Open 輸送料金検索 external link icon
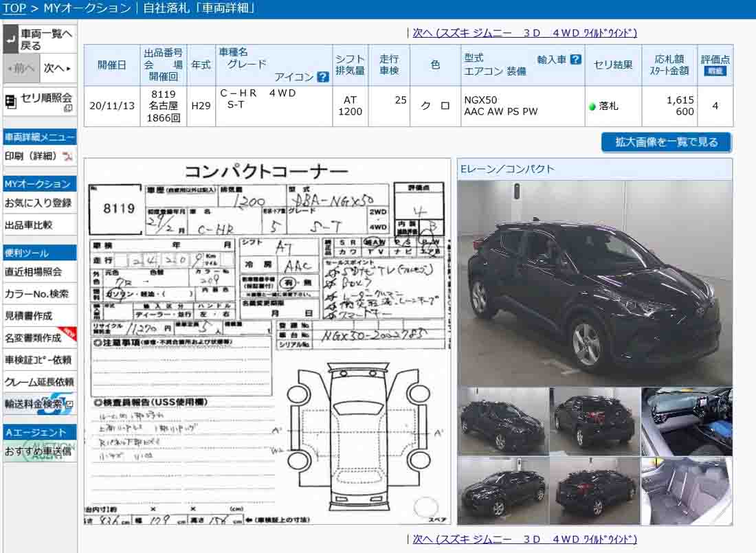Screen dimensions: 756x553 click(68, 404)
